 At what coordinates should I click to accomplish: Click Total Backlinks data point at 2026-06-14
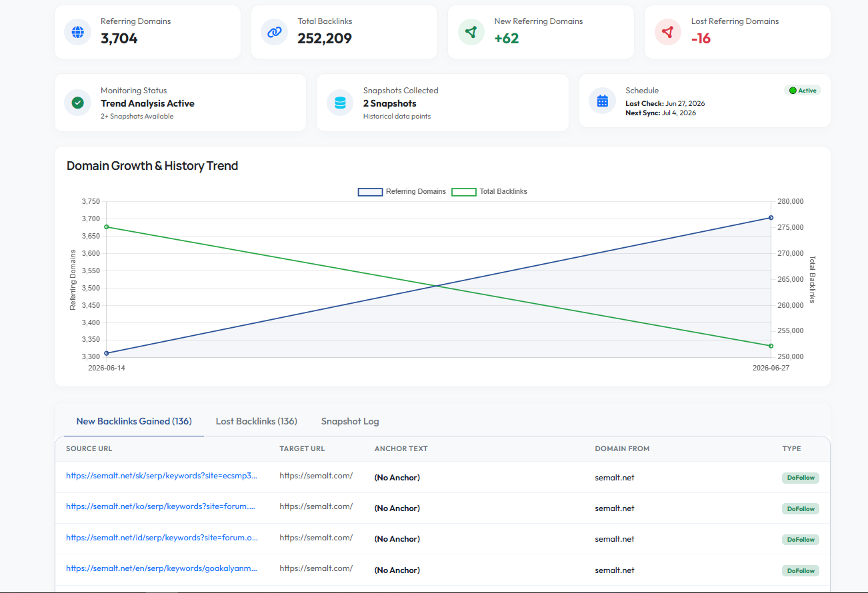[107, 227]
